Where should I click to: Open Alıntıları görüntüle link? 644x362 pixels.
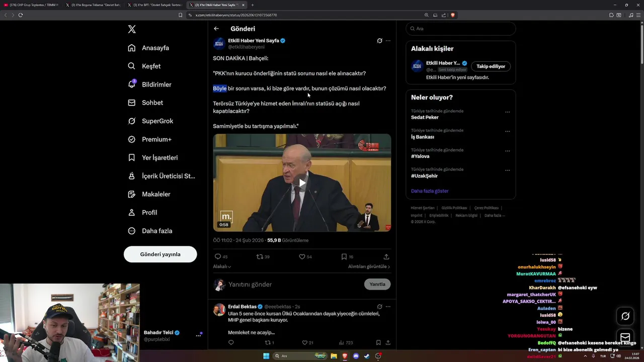click(x=369, y=266)
